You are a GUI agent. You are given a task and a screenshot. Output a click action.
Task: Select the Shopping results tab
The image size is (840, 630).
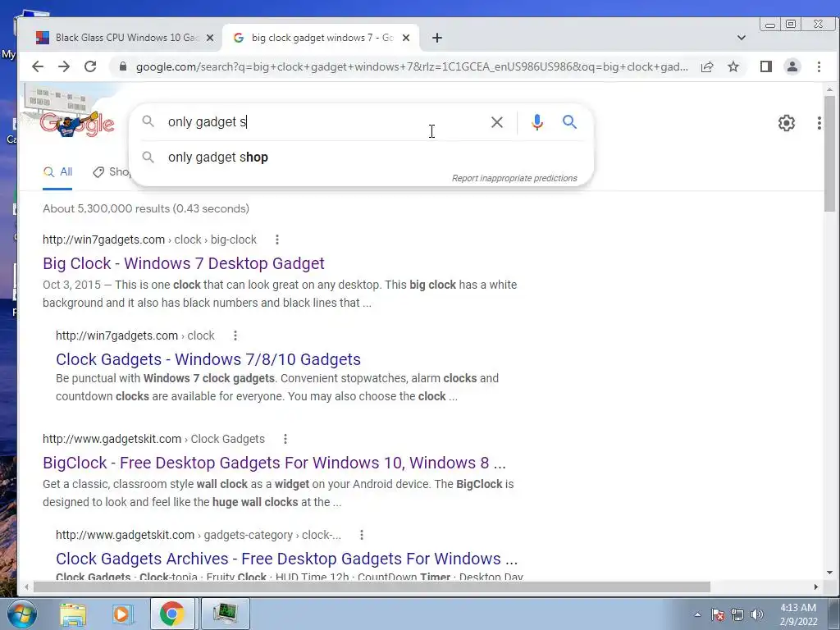coord(111,172)
